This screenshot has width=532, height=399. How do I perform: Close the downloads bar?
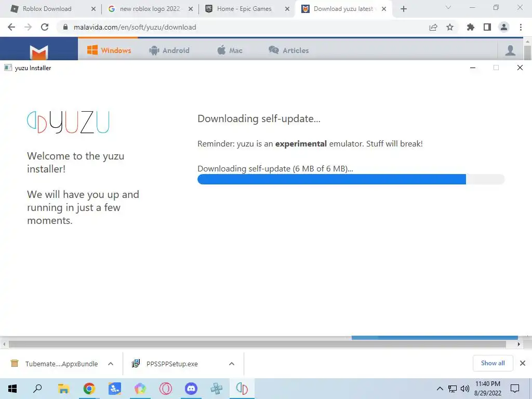click(x=523, y=363)
